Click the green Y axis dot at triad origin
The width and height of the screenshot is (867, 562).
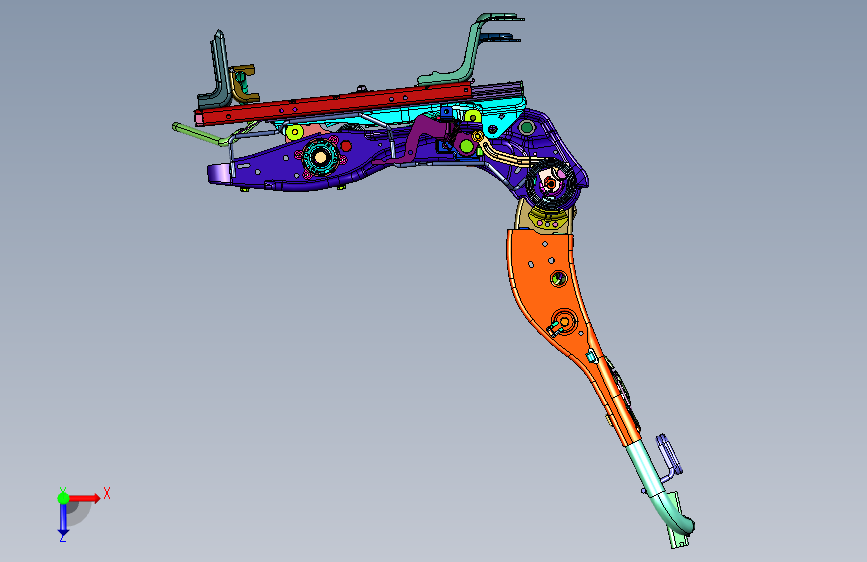63,498
